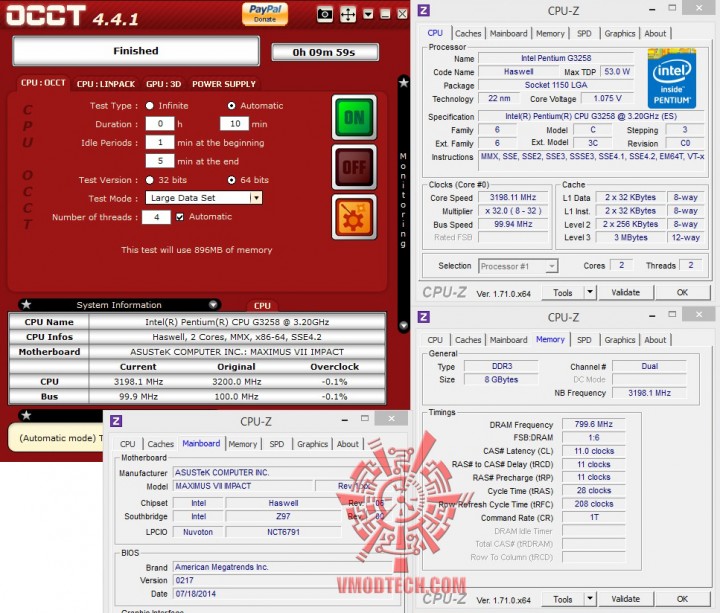Viewport: 720px width, 613px height.
Task: Switch to POWER SUPPLY tab
Action: point(224,84)
